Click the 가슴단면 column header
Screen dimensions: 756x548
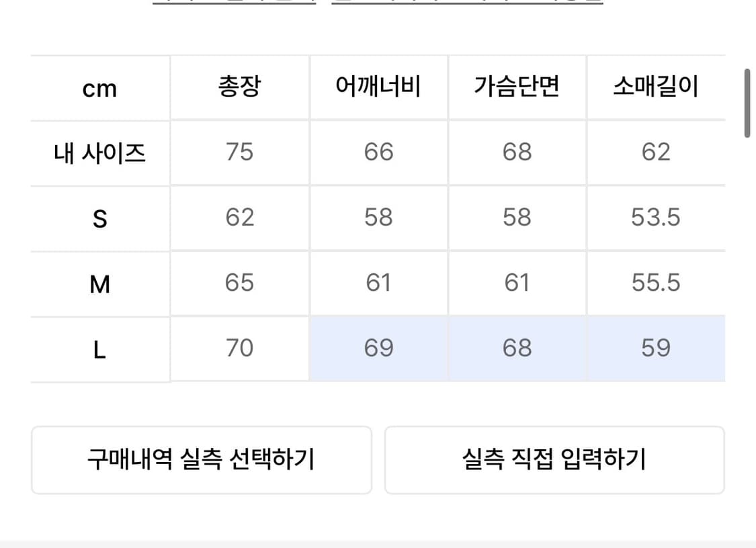tap(517, 88)
